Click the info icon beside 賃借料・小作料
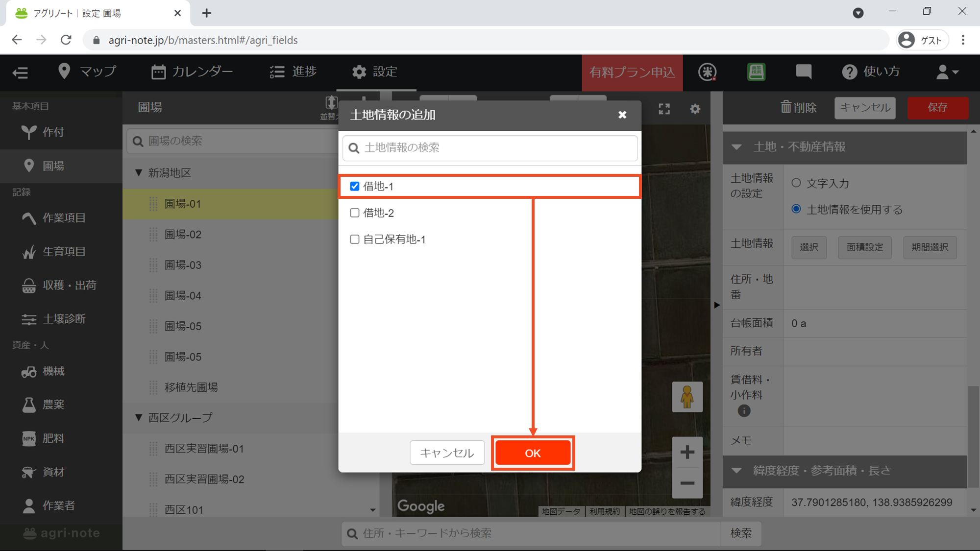This screenshot has height=551, width=980. (744, 411)
